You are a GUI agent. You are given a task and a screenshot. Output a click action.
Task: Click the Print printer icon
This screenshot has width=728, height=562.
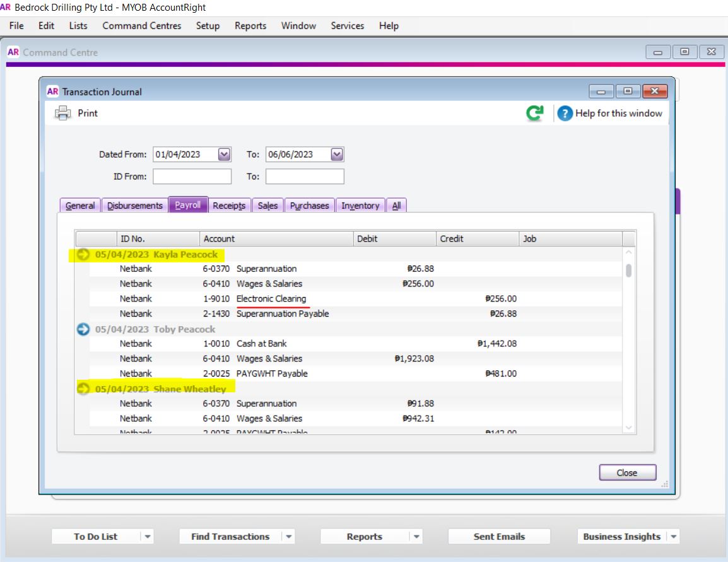point(62,114)
